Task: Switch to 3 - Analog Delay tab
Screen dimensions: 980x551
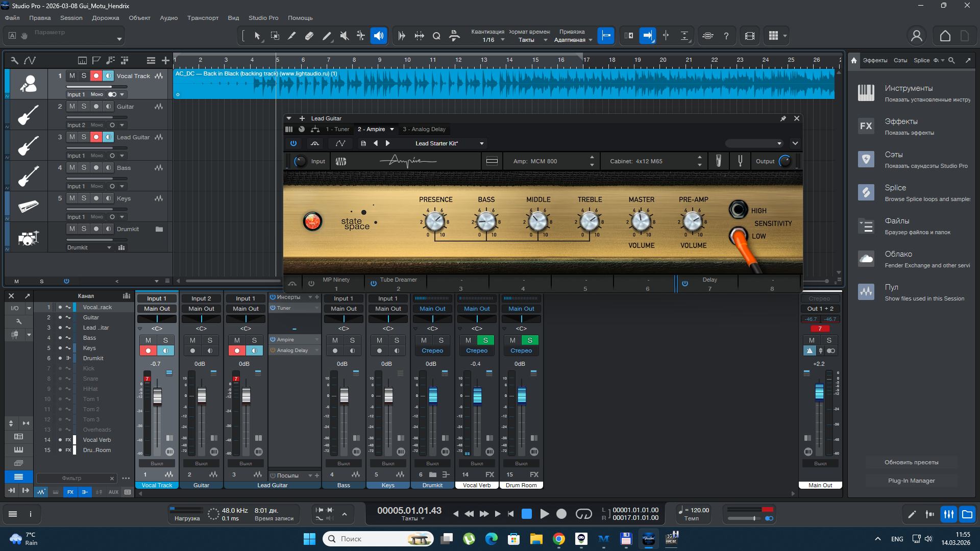Action: [x=424, y=129]
